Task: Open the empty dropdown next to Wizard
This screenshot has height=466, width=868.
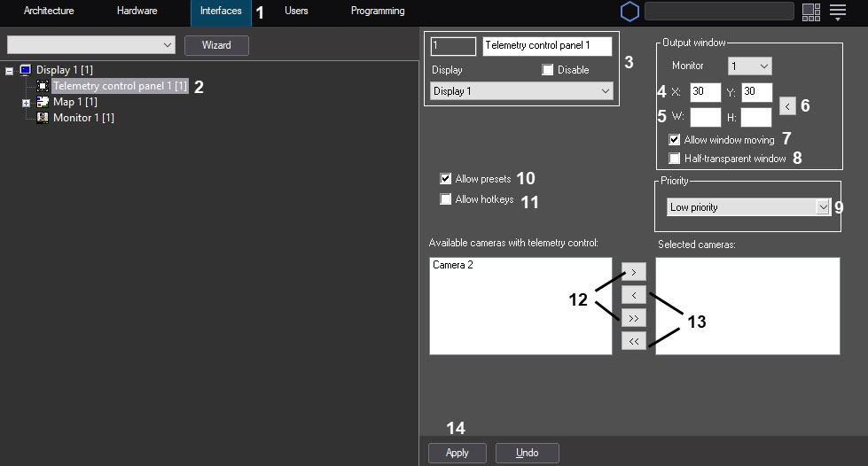Action: (90, 45)
